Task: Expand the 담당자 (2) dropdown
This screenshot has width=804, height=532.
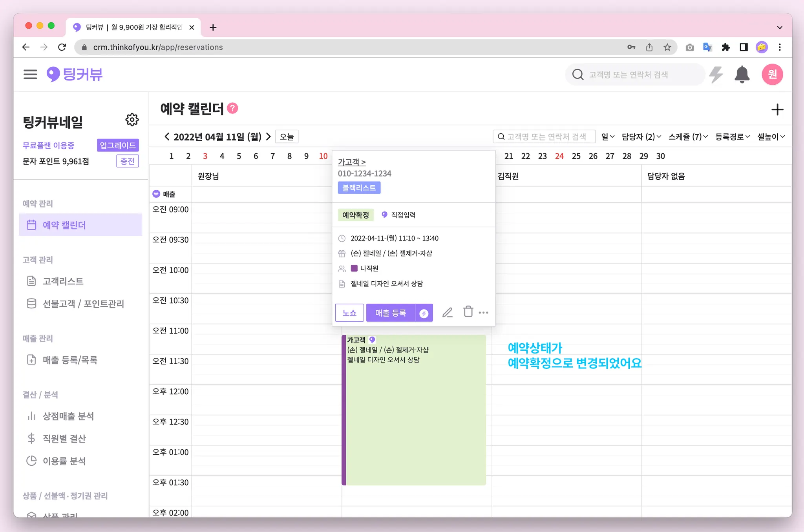Action: click(x=641, y=137)
